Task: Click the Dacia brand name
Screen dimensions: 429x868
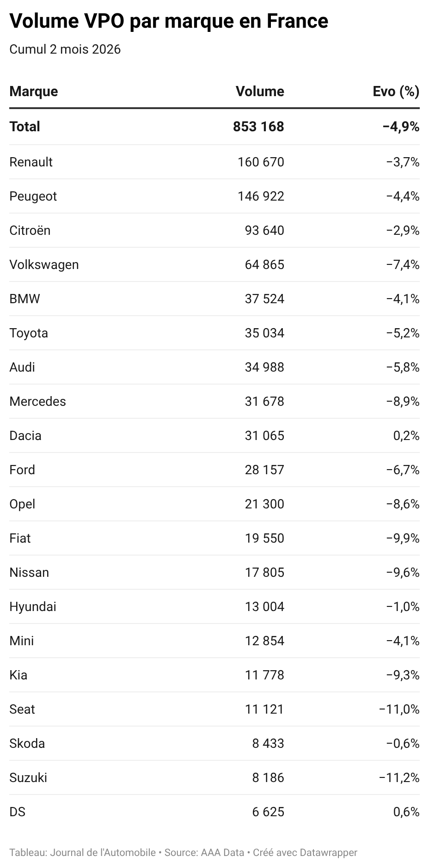Action: 25,435
